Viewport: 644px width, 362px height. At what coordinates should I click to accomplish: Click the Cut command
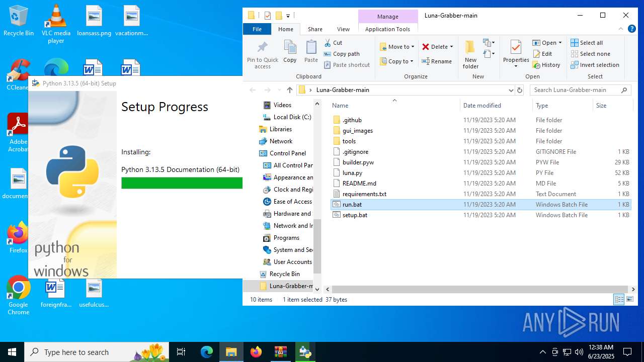point(333,43)
